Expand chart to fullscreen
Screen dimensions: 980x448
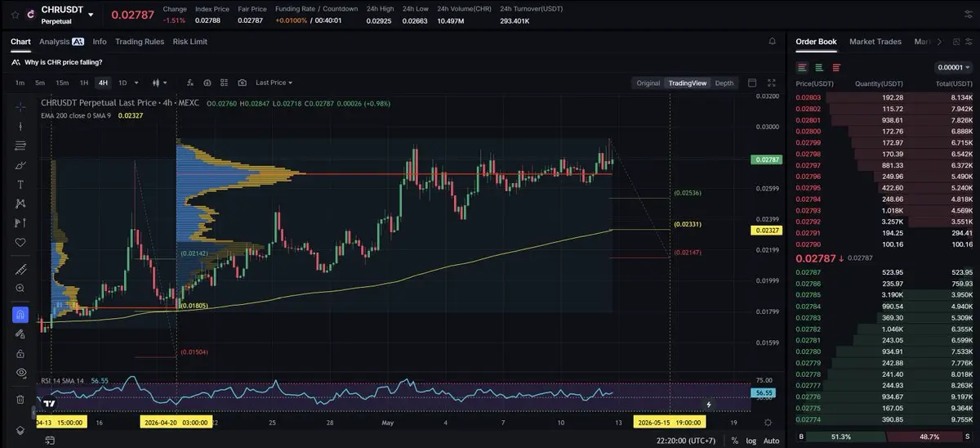point(772,83)
